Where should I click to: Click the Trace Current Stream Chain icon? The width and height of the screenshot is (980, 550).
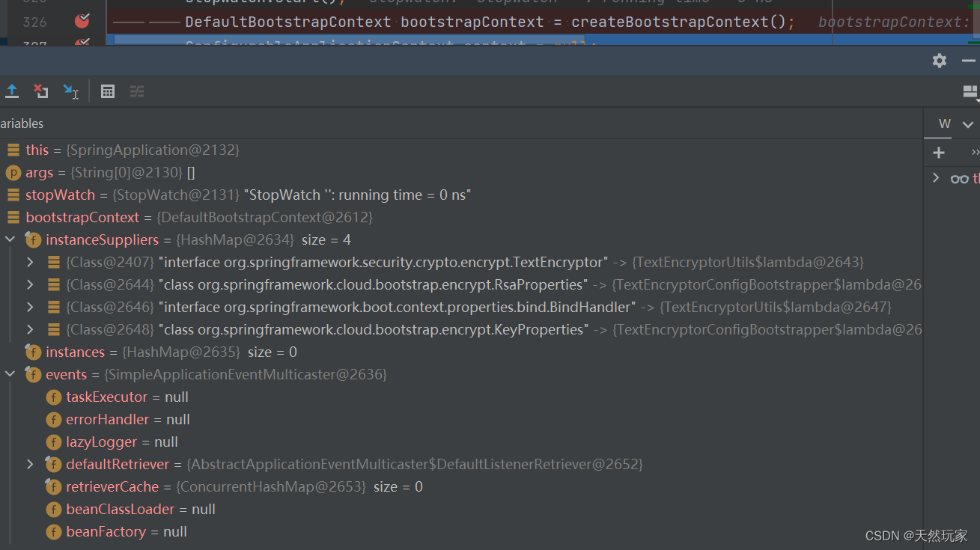point(137,91)
